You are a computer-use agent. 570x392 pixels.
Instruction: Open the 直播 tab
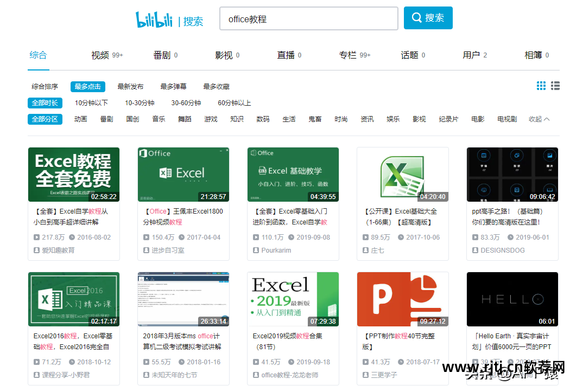click(x=289, y=55)
